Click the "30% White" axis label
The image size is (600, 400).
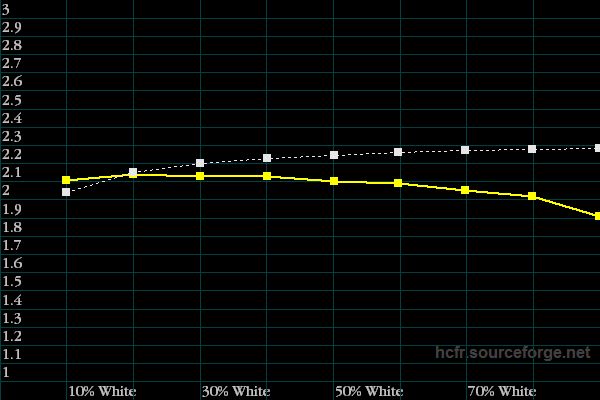(x=236, y=392)
